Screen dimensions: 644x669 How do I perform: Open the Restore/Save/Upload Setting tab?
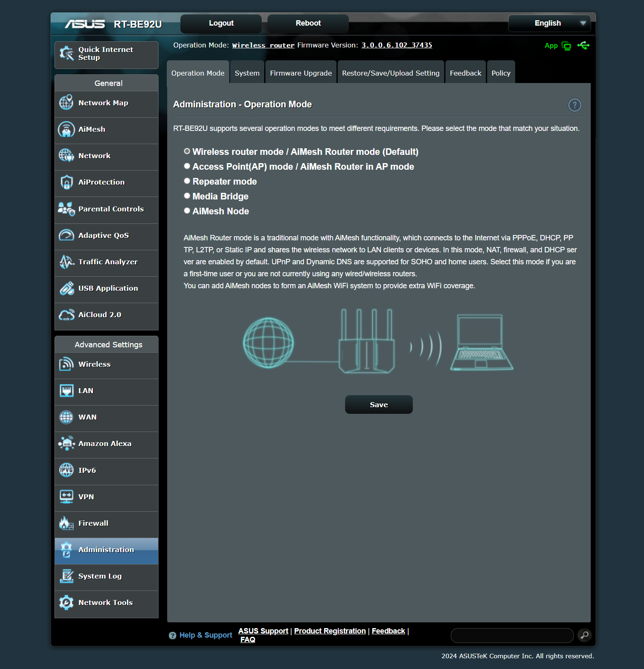[x=391, y=73]
